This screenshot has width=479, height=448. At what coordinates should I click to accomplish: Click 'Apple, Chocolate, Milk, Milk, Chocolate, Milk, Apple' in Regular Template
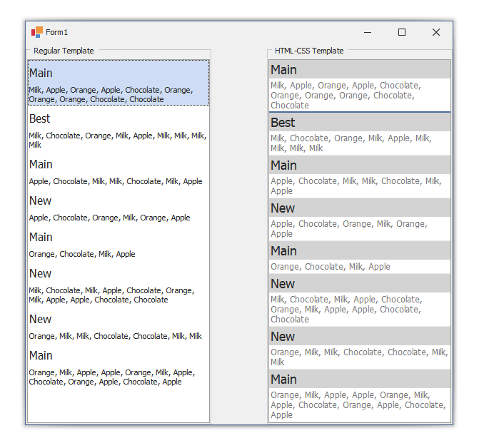tap(116, 181)
